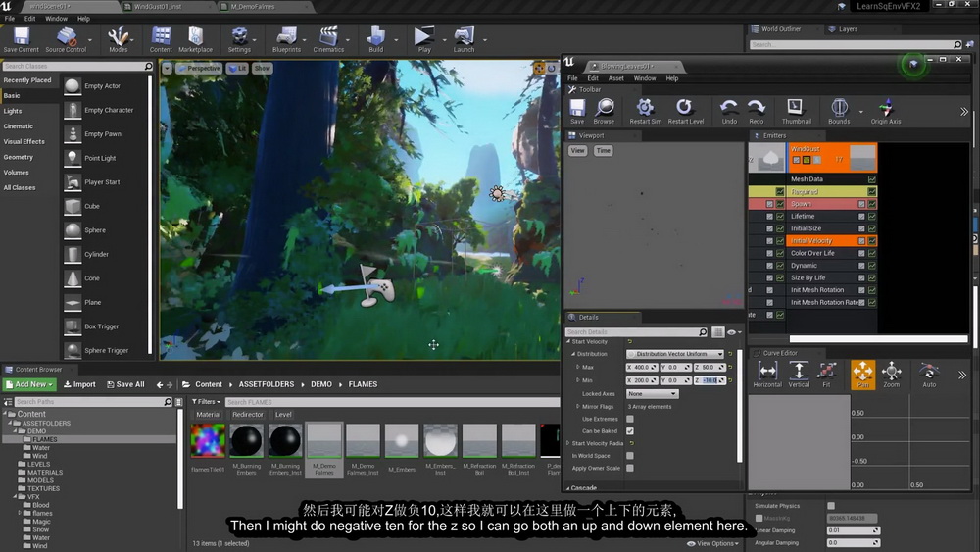Open viewport options dropdown arrow
The height and width of the screenshot is (552, 980).
(167, 68)
